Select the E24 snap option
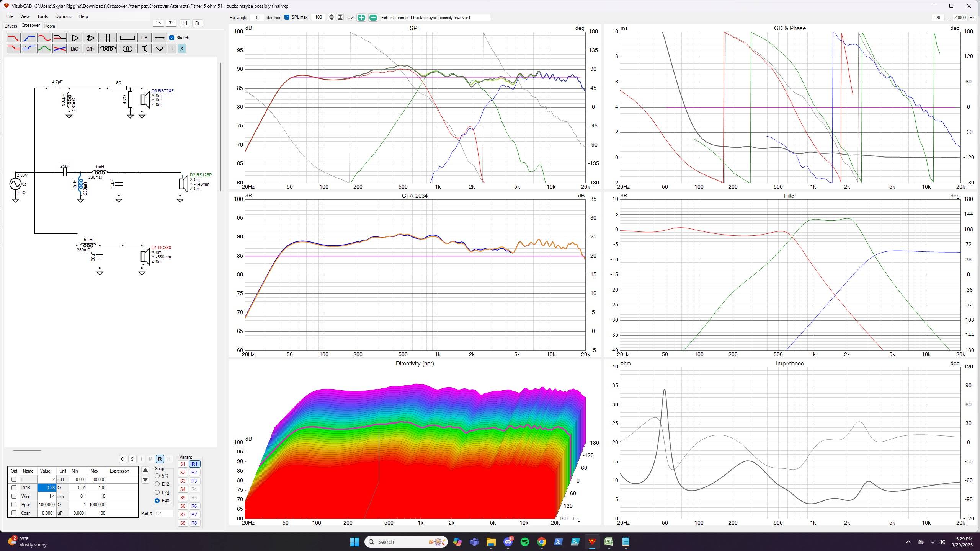980x551 pixels. pos(157,492)
